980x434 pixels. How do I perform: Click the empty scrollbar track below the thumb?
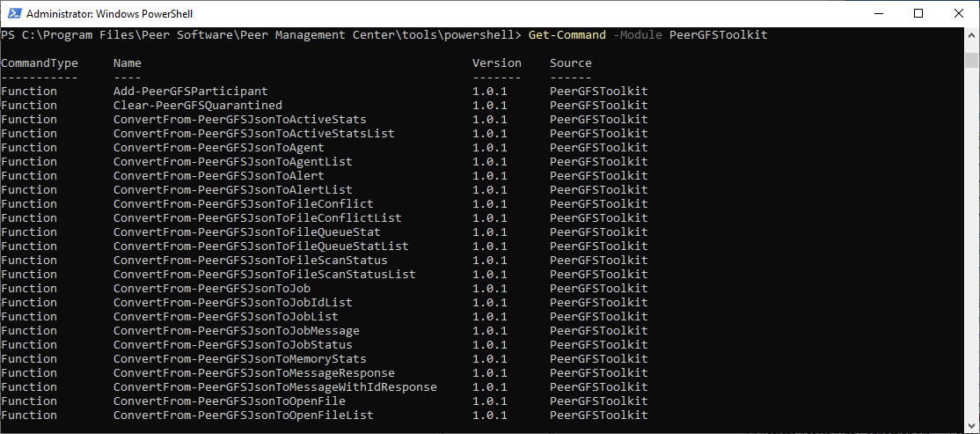pyautogui.click(x=971, y=264)
